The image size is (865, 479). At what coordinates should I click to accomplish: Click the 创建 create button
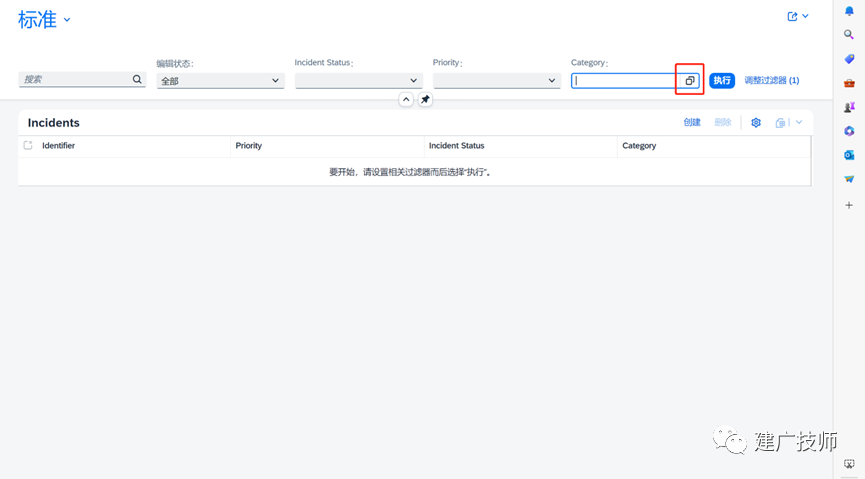click(692, 123)
